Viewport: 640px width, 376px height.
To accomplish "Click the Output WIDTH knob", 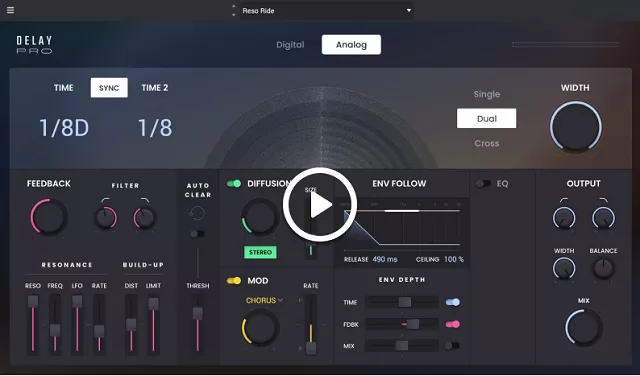I will click(564, 269).
